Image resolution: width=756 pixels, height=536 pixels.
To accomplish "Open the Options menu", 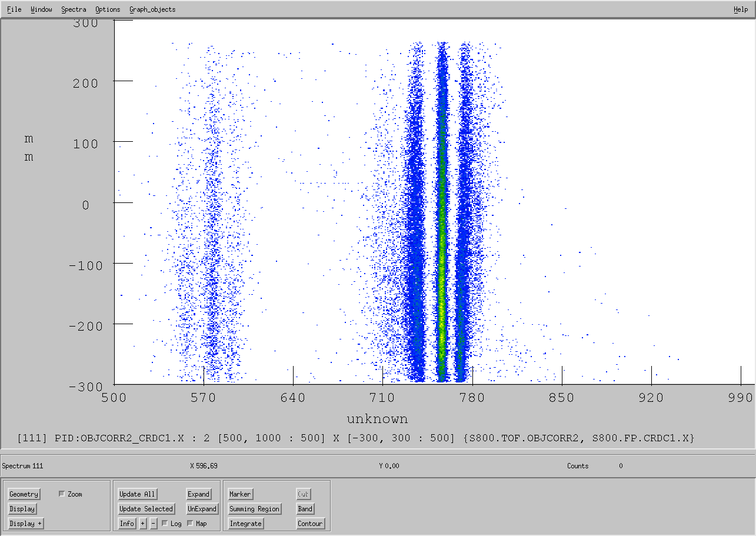I will 108,9.
